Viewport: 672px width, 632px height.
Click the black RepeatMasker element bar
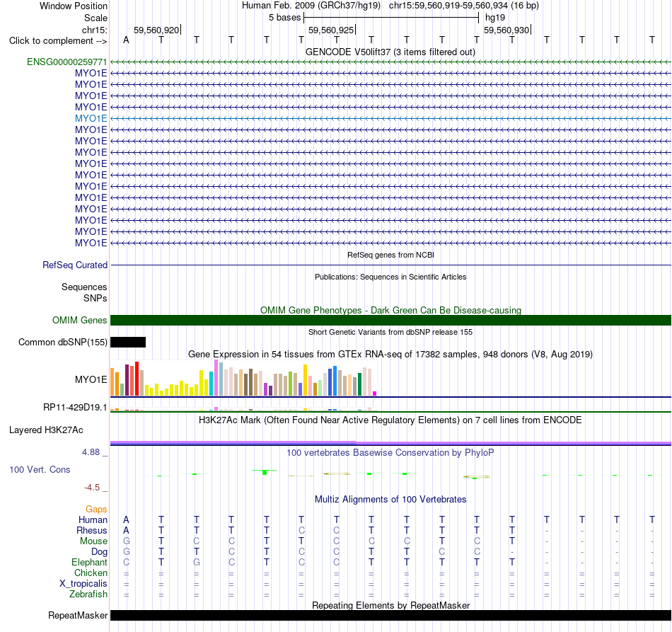(391, 615)
